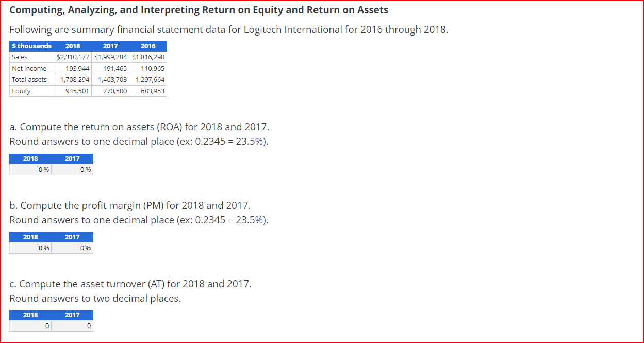
Task: Click the 2017 ROA answer input field
Action: [72, 169]
